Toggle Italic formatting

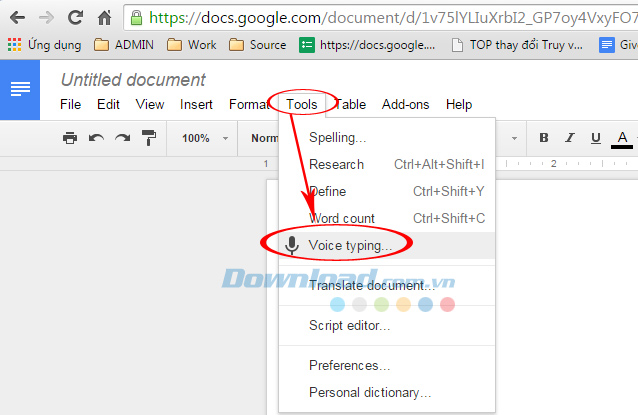[x=570, y=138]
